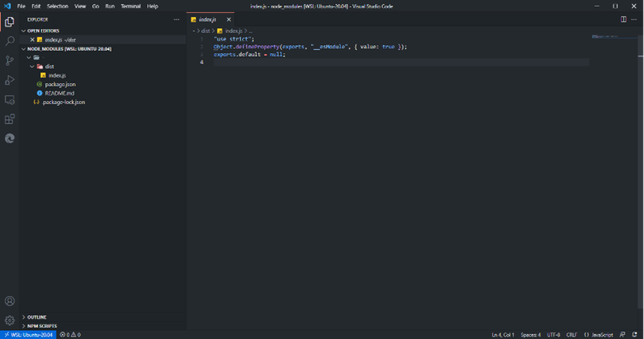Open the Accounts menu icon
This screenshot has height=339, width=644.
tap(9, 301)
